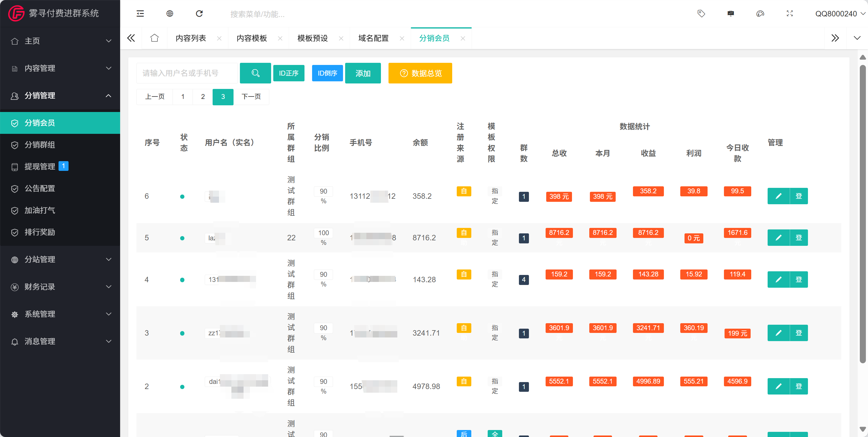Switch to the 内容模板 tab
This screenshot has width=868, height=437.
(x=252, y=38)
